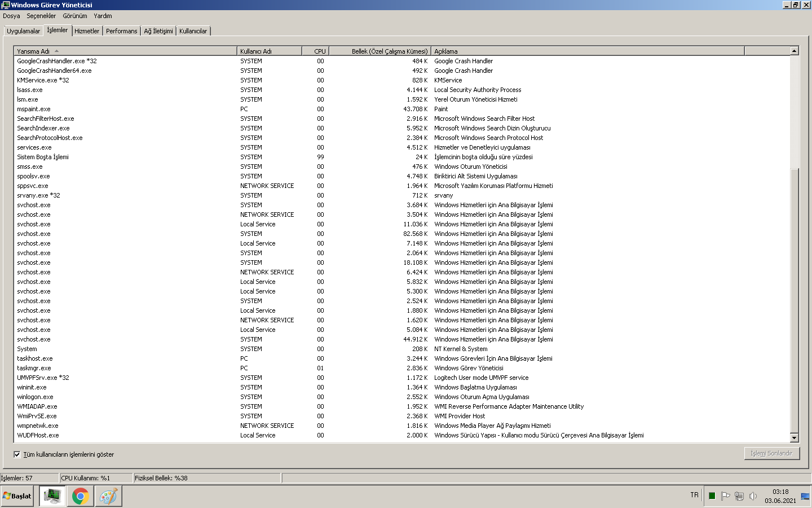812x508 pixels.
Task: Switch to the Kullanıcılar tab
Action: point(193,31)
